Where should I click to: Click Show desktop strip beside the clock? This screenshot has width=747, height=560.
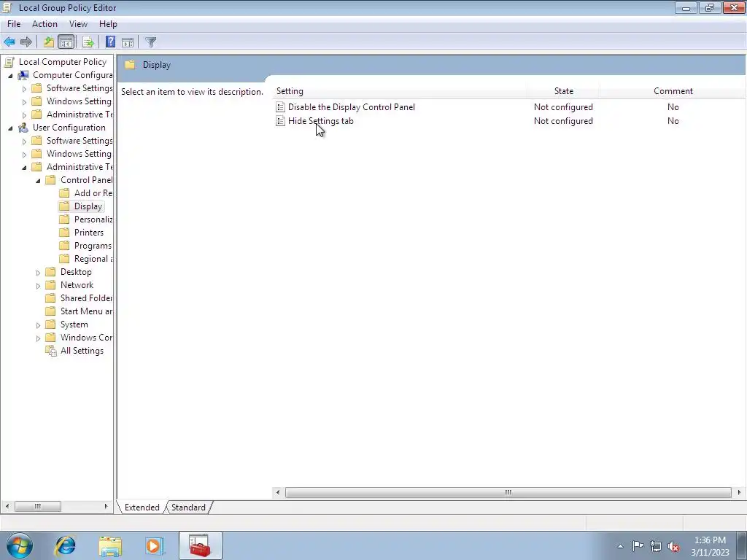(x=742, y=545)
